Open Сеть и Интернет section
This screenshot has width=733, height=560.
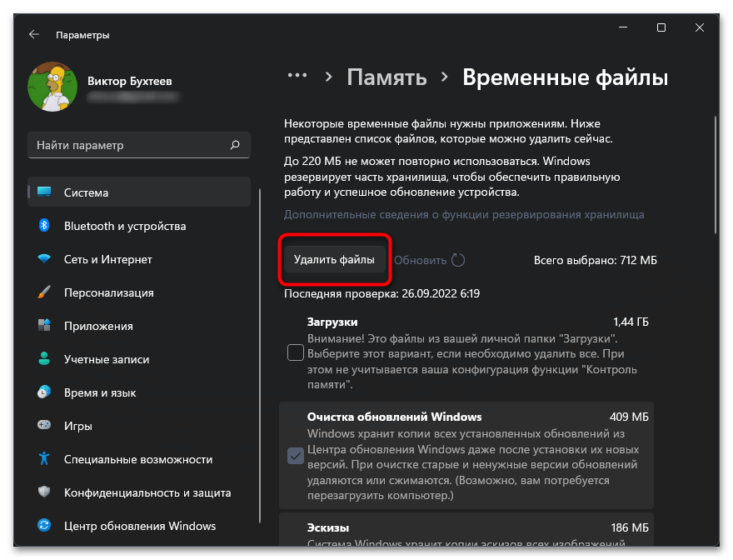(139, 259)
